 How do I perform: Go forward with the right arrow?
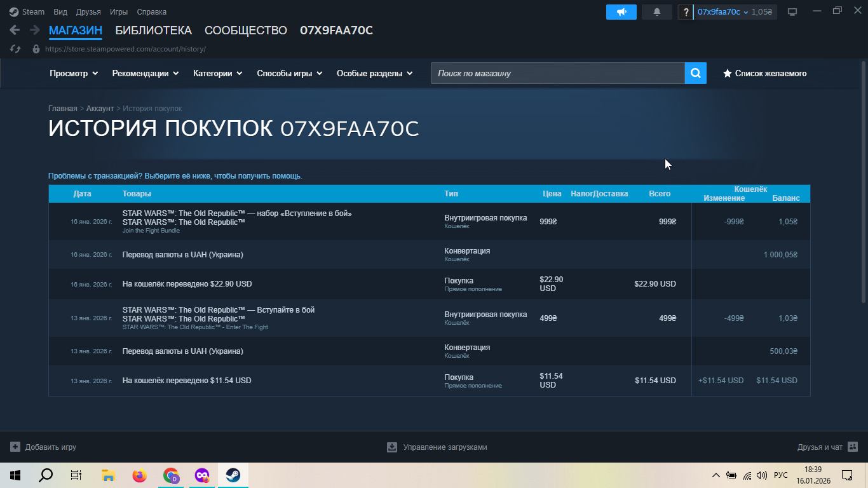(34, 30)
